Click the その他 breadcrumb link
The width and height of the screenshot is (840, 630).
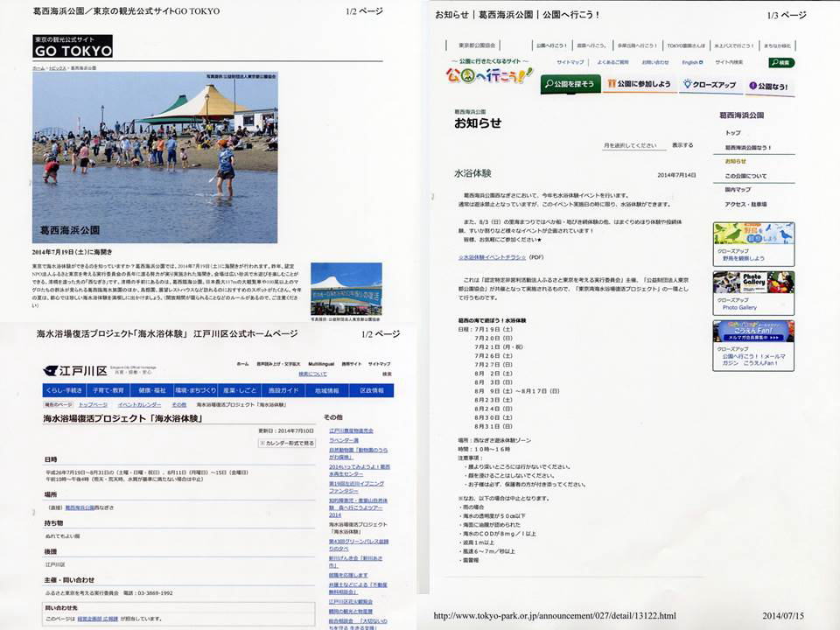pos(178,405)
